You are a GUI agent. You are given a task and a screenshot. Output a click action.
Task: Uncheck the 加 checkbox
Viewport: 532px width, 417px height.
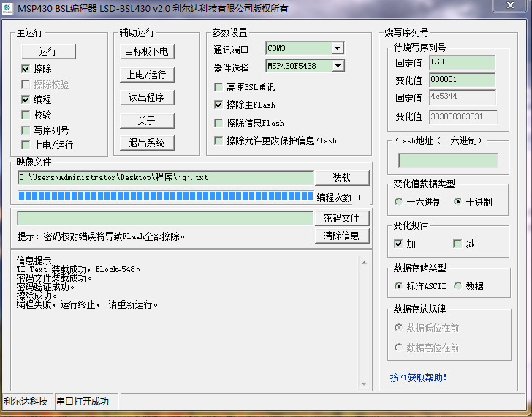pos(398,244)
